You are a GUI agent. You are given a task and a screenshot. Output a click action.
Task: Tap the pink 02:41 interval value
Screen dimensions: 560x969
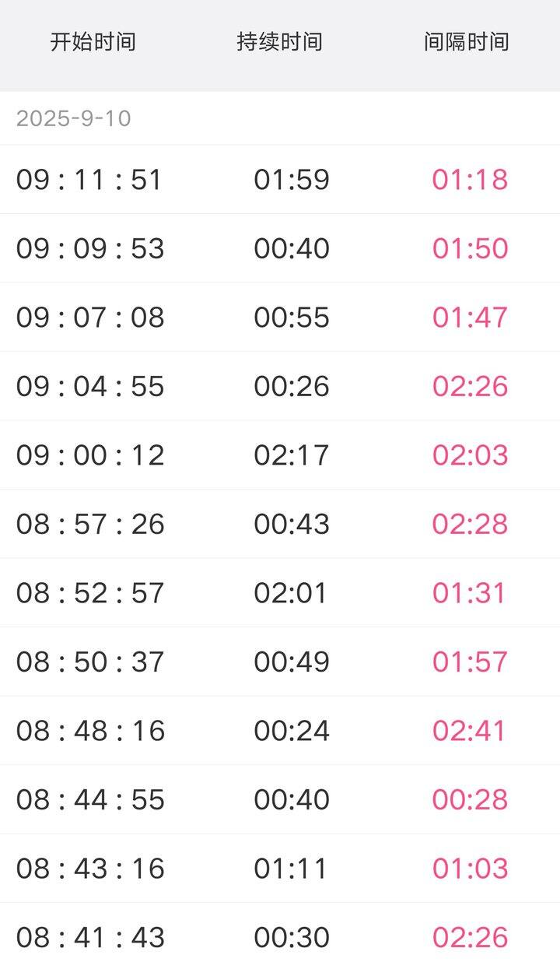[x=469, y=730]
